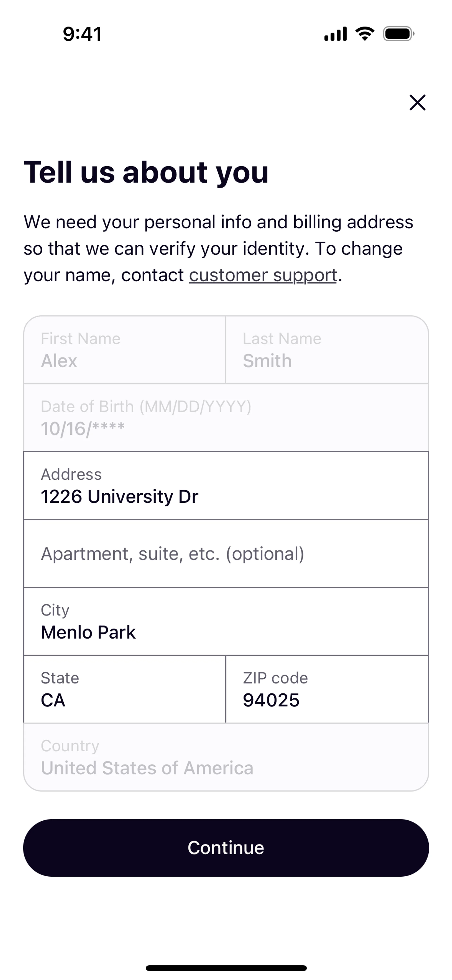Screen dimensions: 452x980
Task: Tap the 'Tell us about you' heading
Action: 146,172
